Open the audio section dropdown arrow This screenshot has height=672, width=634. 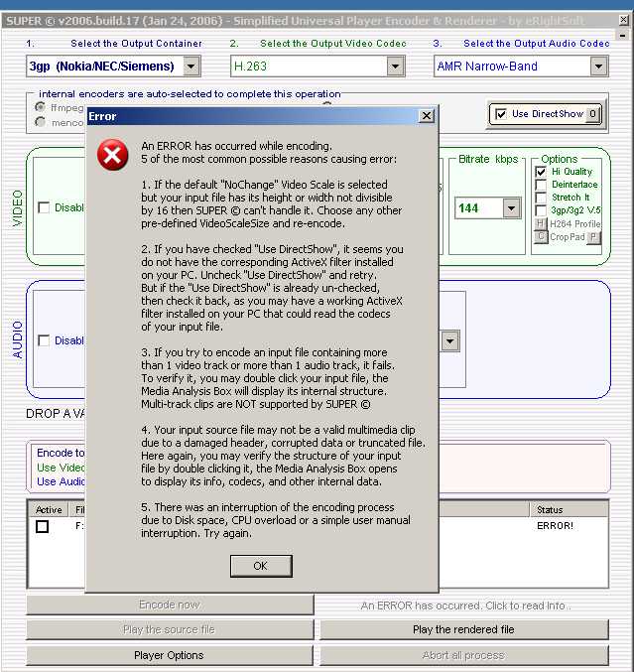[x=449, y=341]
